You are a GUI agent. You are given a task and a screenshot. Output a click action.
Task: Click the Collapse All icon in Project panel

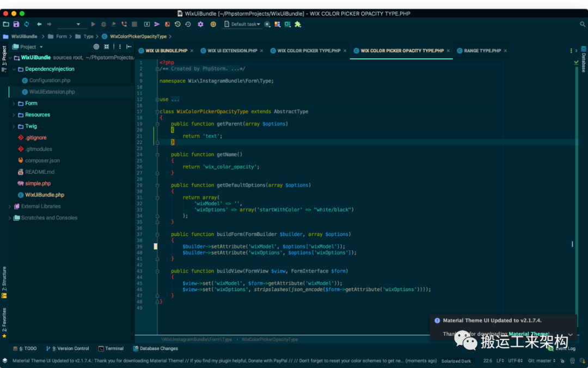(107, 47)
